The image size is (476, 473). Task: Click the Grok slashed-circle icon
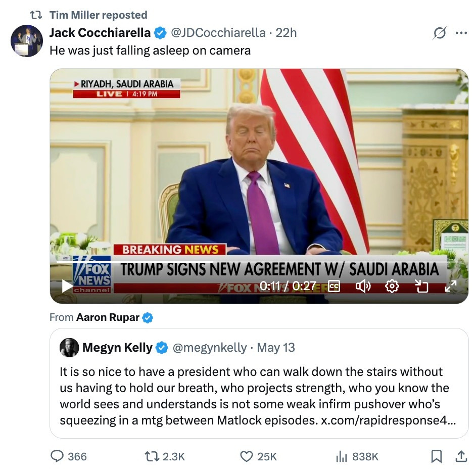440,33
